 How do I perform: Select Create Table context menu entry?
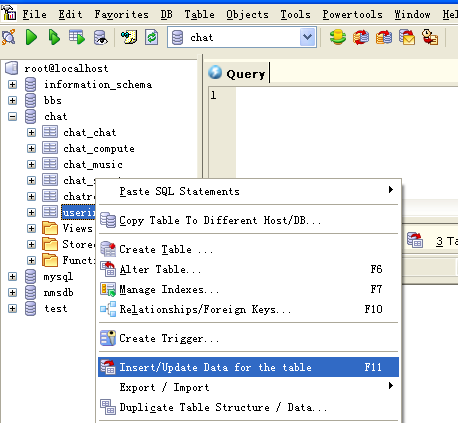[248, 249]
